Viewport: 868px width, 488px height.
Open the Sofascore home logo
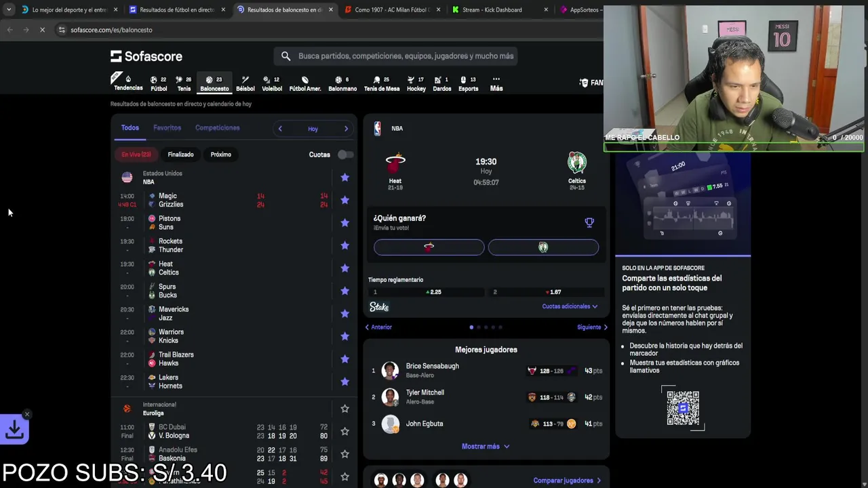coord(146,56)
